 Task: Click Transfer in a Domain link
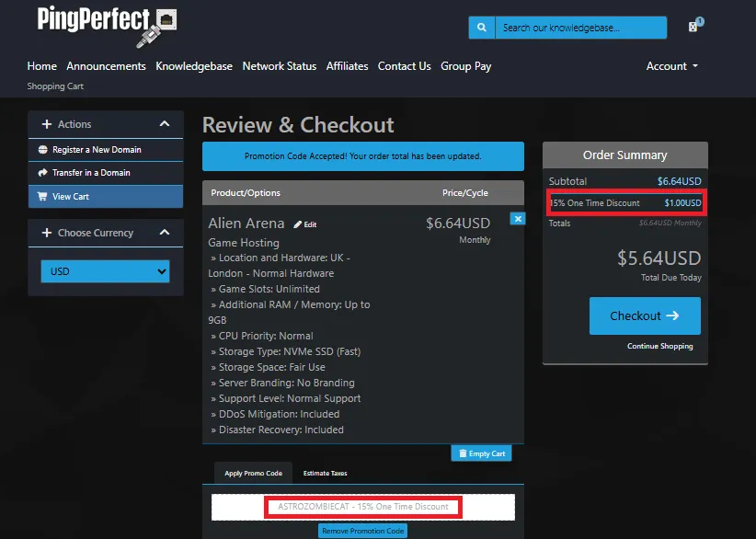91,173
